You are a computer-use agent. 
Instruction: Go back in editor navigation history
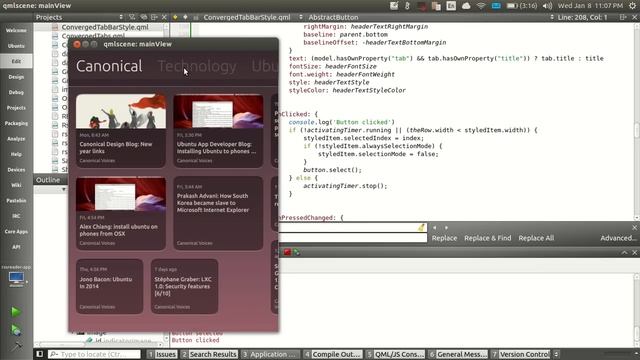(x=175, y=17)
